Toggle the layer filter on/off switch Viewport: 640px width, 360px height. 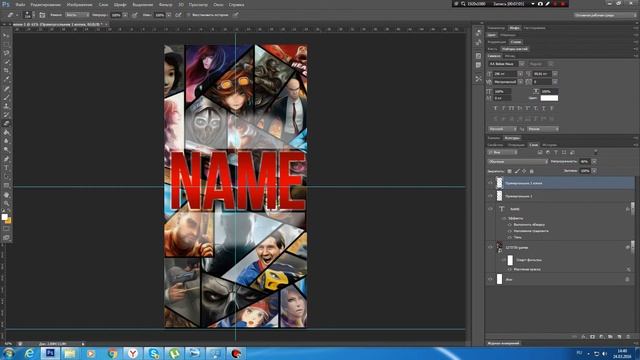pyautogui.click(x=596, y=152)
